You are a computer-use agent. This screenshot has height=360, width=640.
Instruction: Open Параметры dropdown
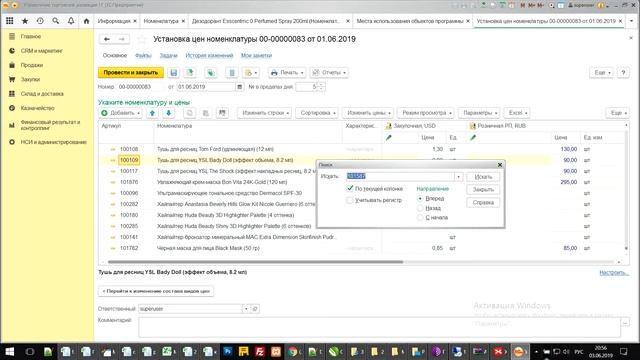tap(479, 113)
